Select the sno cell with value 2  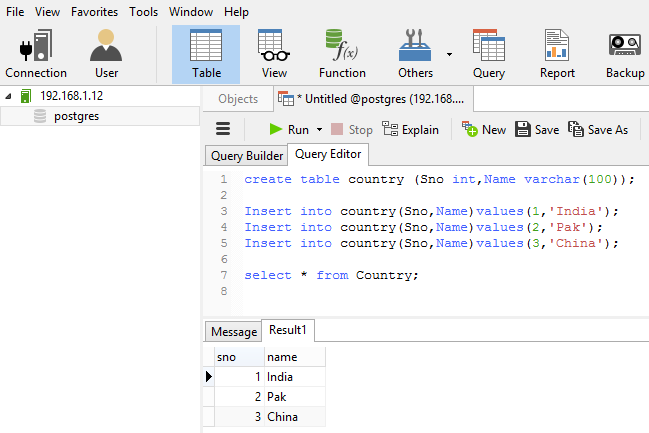(239, 397)
